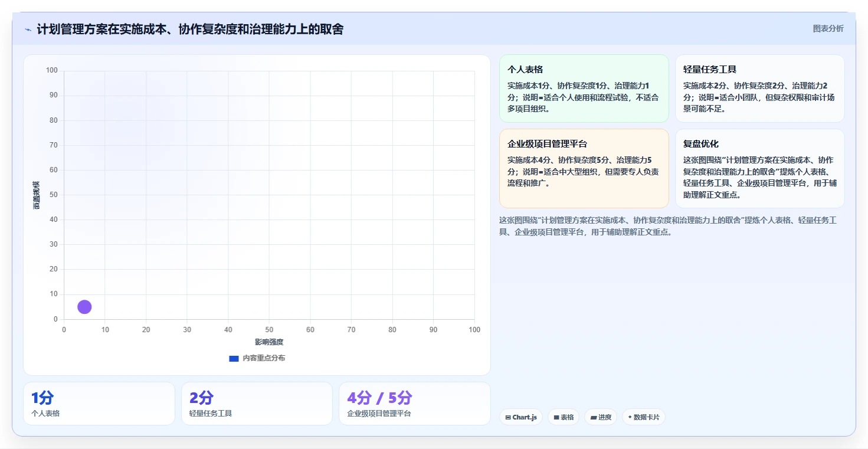
Task: Select the 1分 个人表格 stat card
Action: [x=99, y=404]
